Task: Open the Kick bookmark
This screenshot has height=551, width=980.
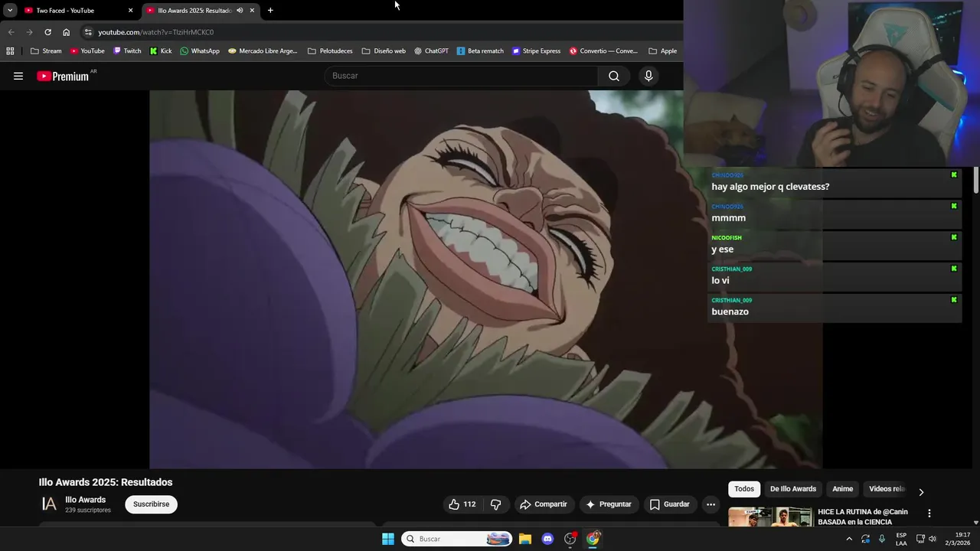Action: [x=161, y=51]
